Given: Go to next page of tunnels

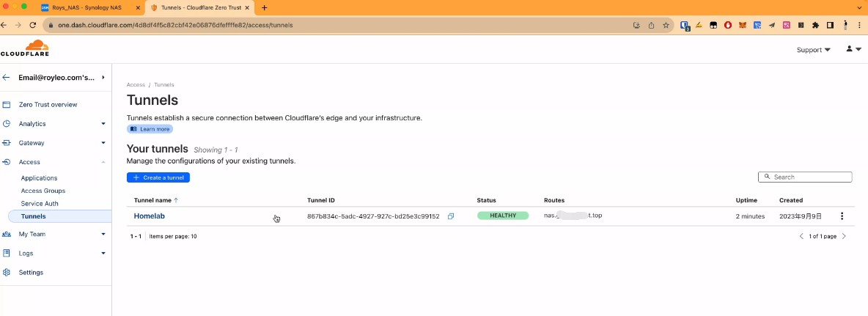Looking at the screenshot, I should point(844,236).
